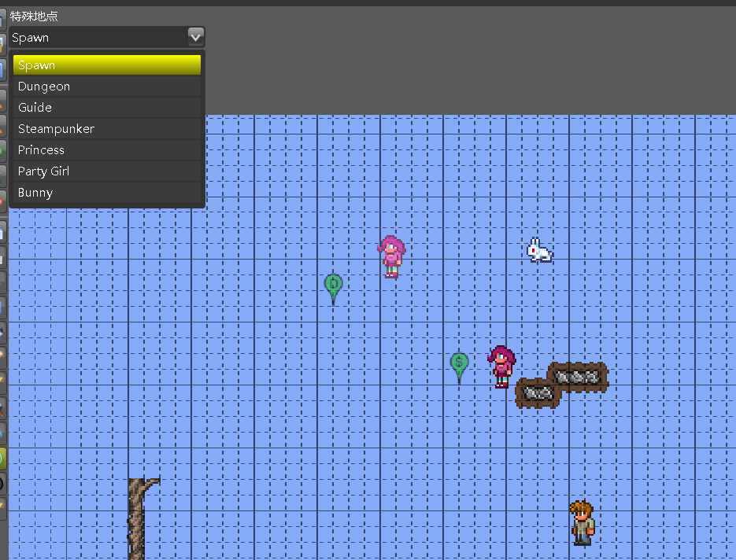Click the green spawn S map marker
The height and width of the screenshot is (560, 736).
point(459,364)
